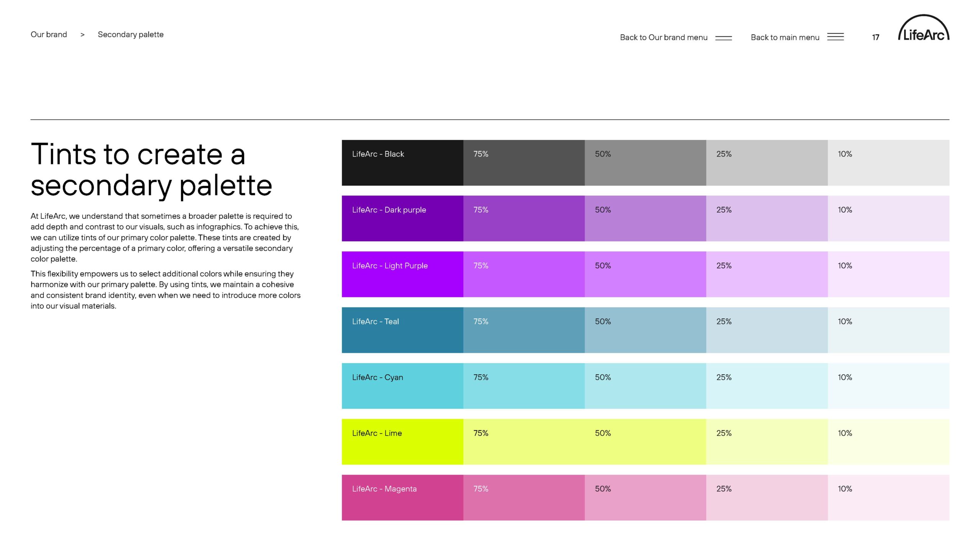980x551 pixels.
Task: Select the LifeArc - Black swatch
Action: point(402,163)
